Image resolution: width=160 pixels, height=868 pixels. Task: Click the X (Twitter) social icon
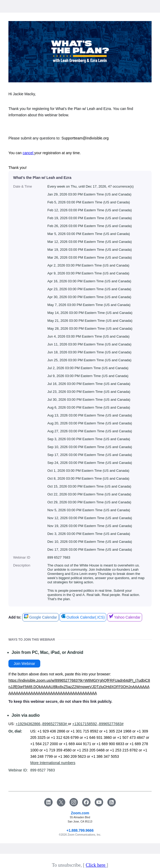coord(61,802)
